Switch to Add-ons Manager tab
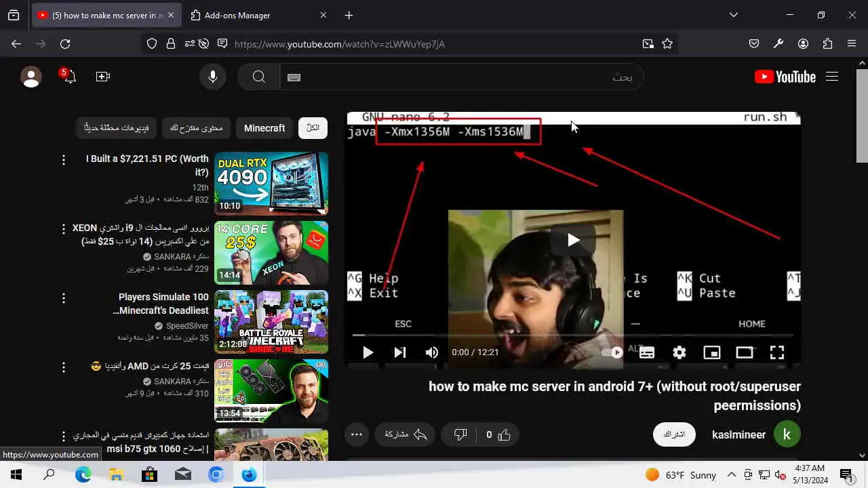868x488 pixels. click(259, 15)
